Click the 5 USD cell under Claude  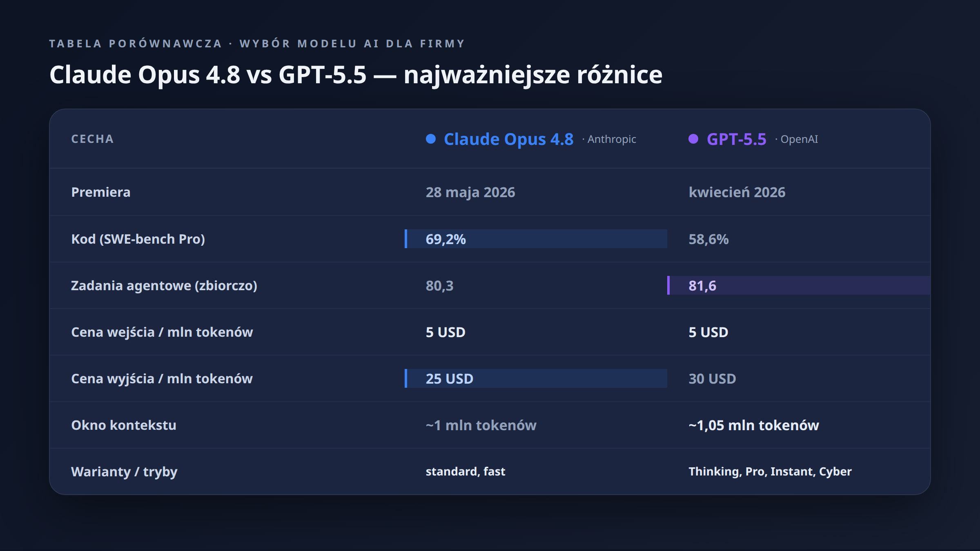pos(445,332)
